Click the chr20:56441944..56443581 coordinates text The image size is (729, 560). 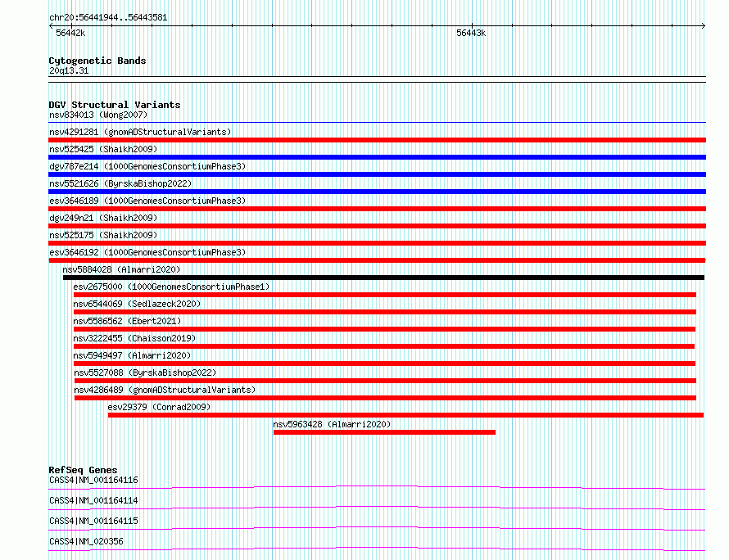(x=108, y=18)
